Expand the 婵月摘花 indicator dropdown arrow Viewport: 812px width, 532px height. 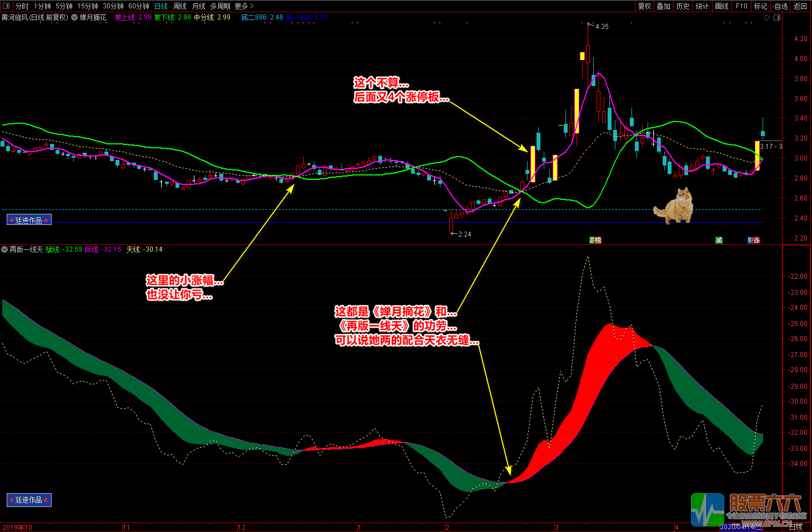74,18
